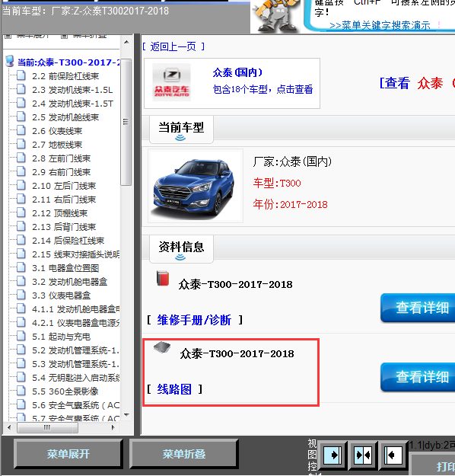This screenshot has height=476, width=455.
Task: Click the mechanic mascot image
Action: click(275, 16)
